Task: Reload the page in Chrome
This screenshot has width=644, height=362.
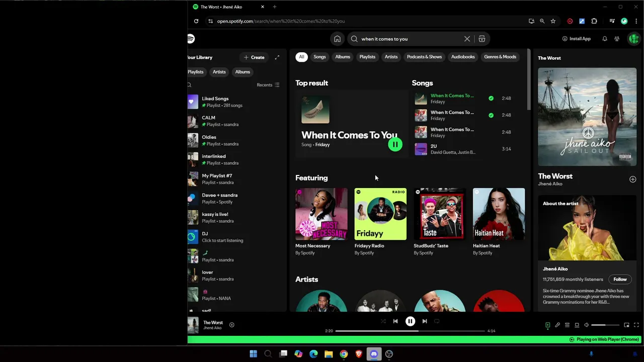Action: (196, 21)
